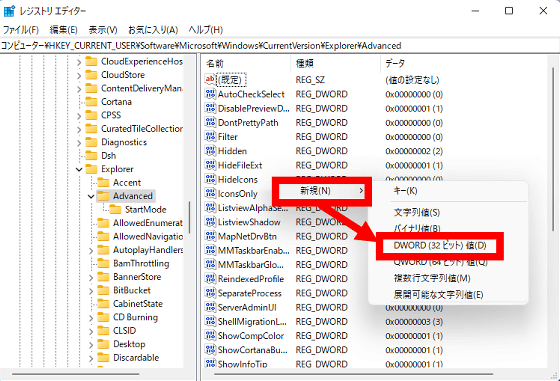Choose 新規(N) in the context menu
The width and height of the screenshot is (560, 381).
(x=321, y=191)
